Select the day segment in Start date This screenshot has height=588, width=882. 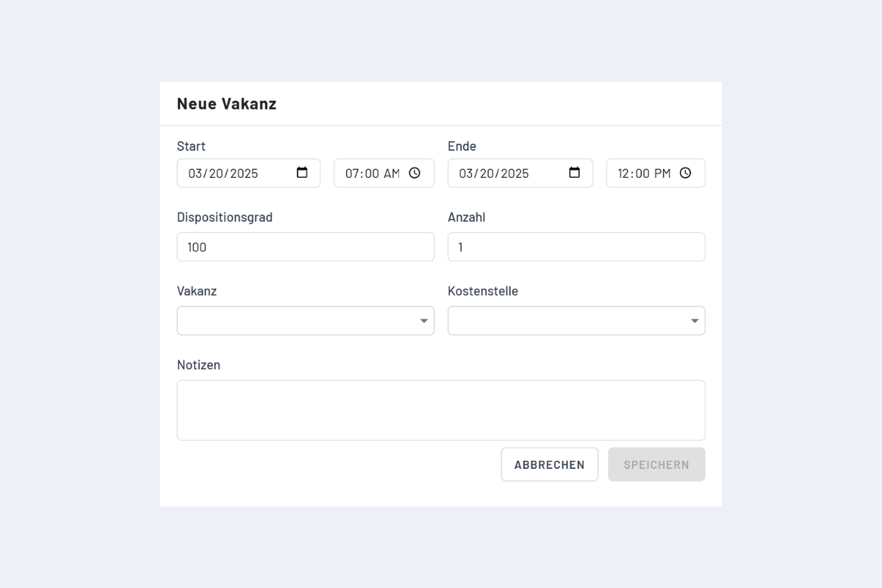[x=216, y=173]
